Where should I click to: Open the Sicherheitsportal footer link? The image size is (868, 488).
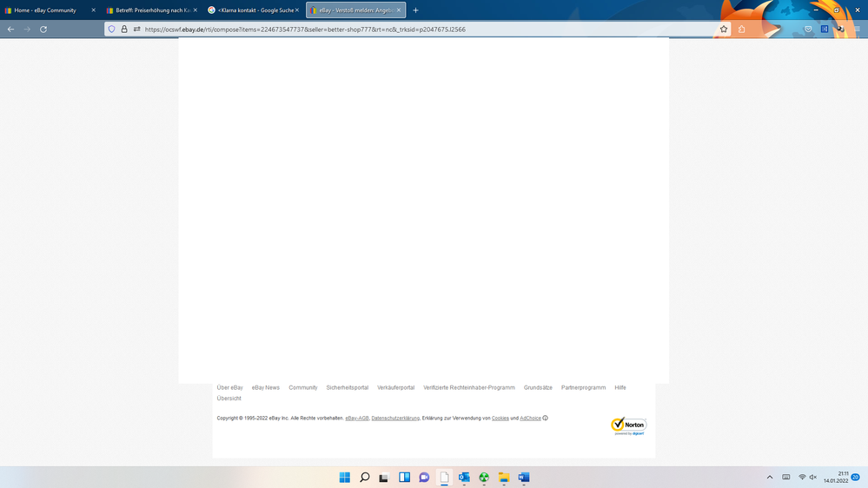[x=348, y=387]
